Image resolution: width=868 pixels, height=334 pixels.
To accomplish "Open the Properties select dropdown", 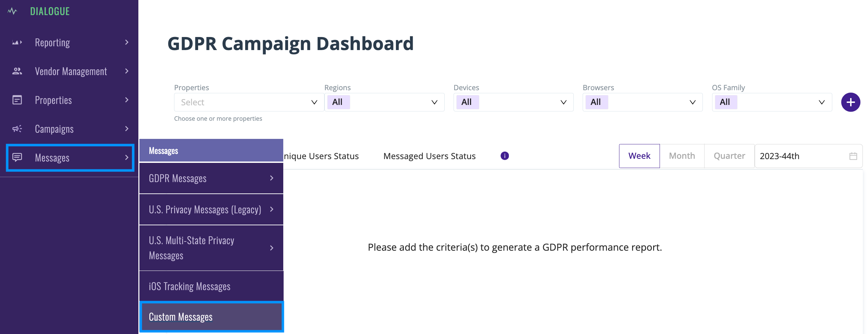I will click(249, 102).
